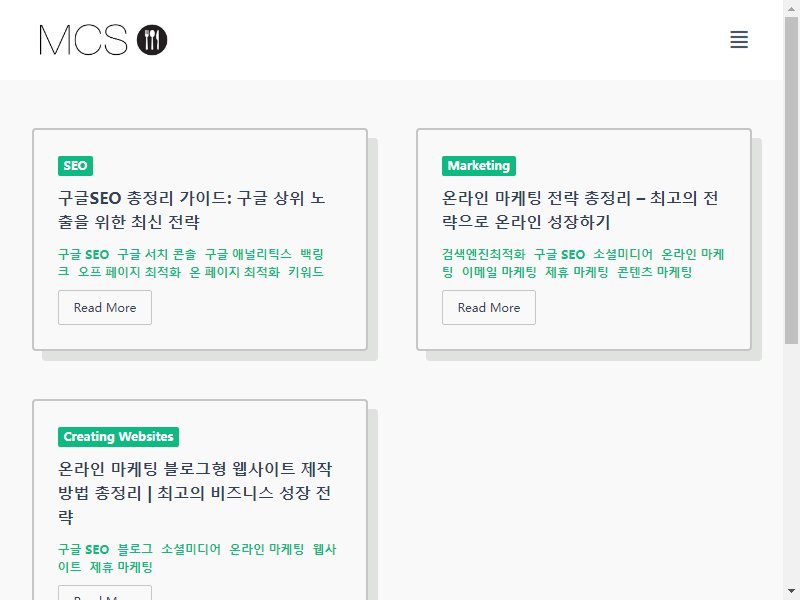
Task: Select the SEO category badge
Action: pos(76,166)
